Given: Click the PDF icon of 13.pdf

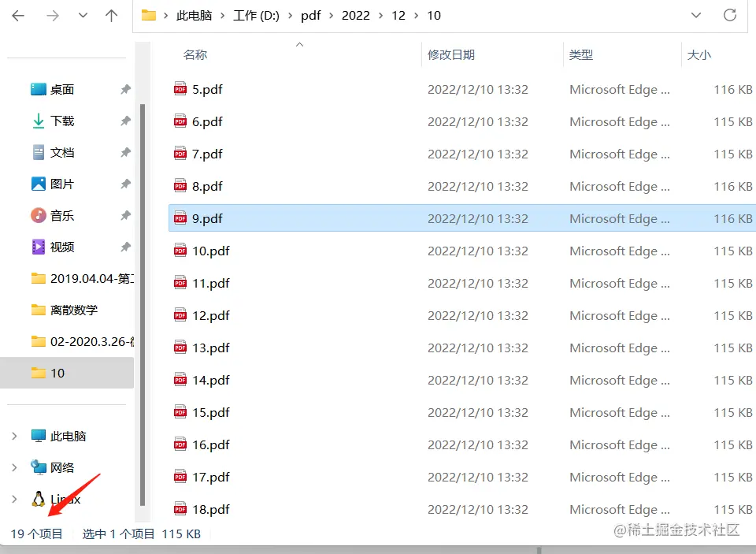Looking at the screenshot, I should 180,348.
